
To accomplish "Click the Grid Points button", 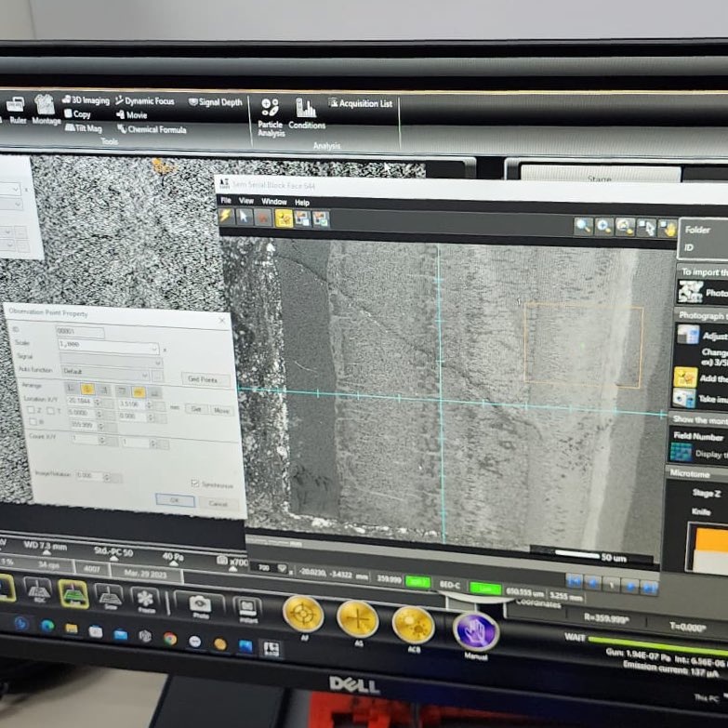I will click(x=205, y=378).
